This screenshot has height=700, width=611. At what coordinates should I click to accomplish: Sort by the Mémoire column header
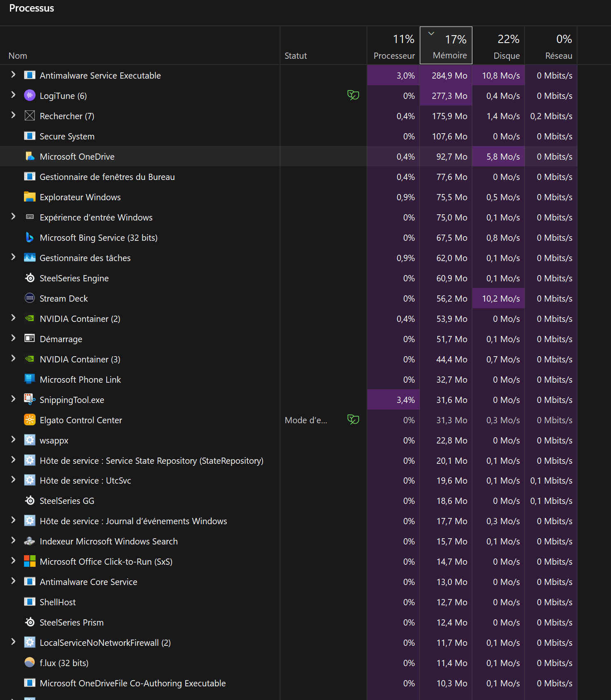pos(446,46)
